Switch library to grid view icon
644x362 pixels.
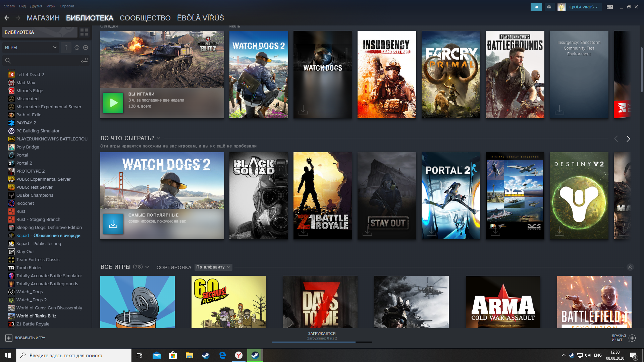[84, 32]
